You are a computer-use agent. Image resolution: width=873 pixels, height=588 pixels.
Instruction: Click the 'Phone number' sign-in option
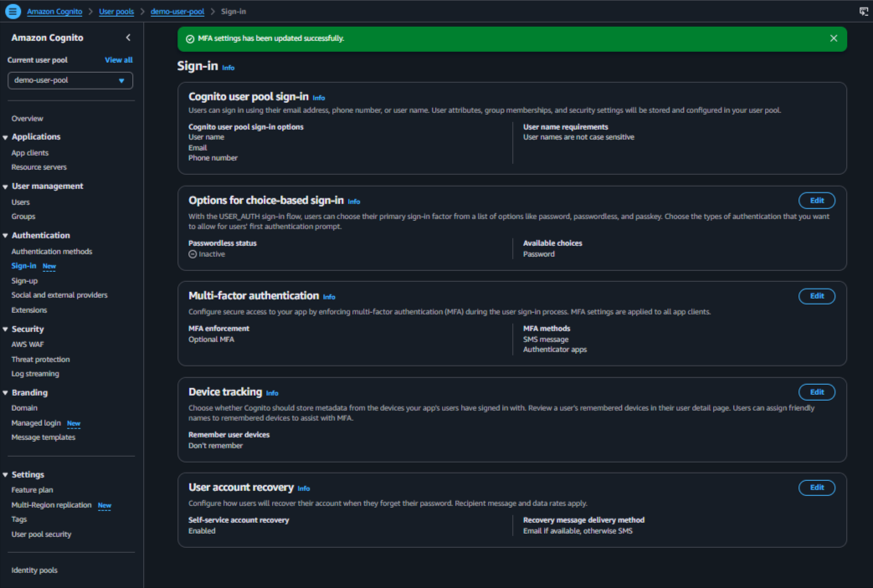pyautogui.click(x=213, y=158)
